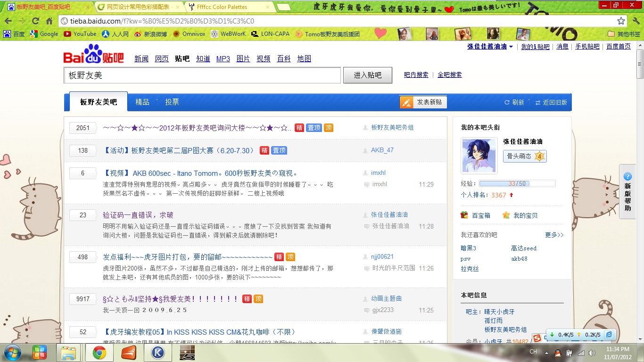
Task: Expand 更多>> liked bars list
Action: (x=554, y=235)
